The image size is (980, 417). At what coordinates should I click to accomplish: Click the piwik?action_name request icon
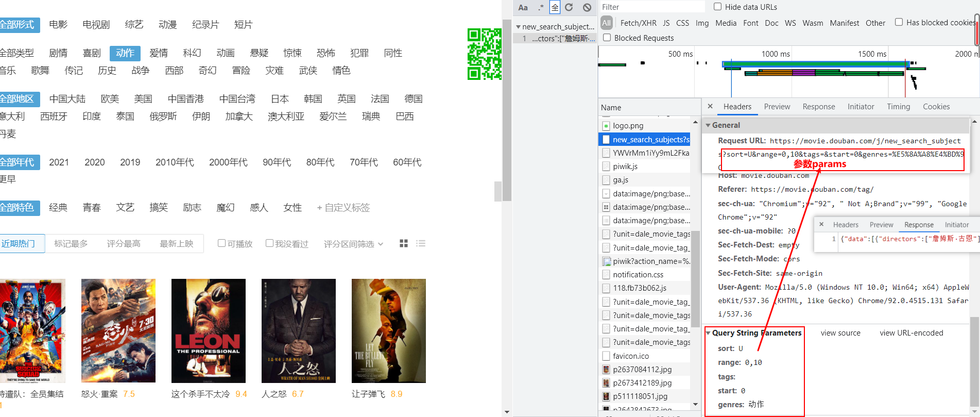pyautogui.click(x=606, y=261)
